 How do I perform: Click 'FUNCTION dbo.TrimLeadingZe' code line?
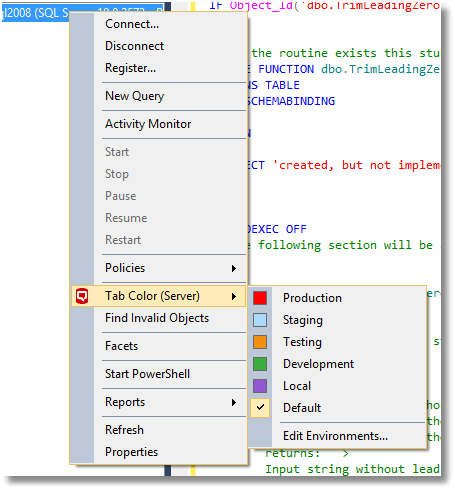(349, 69)
